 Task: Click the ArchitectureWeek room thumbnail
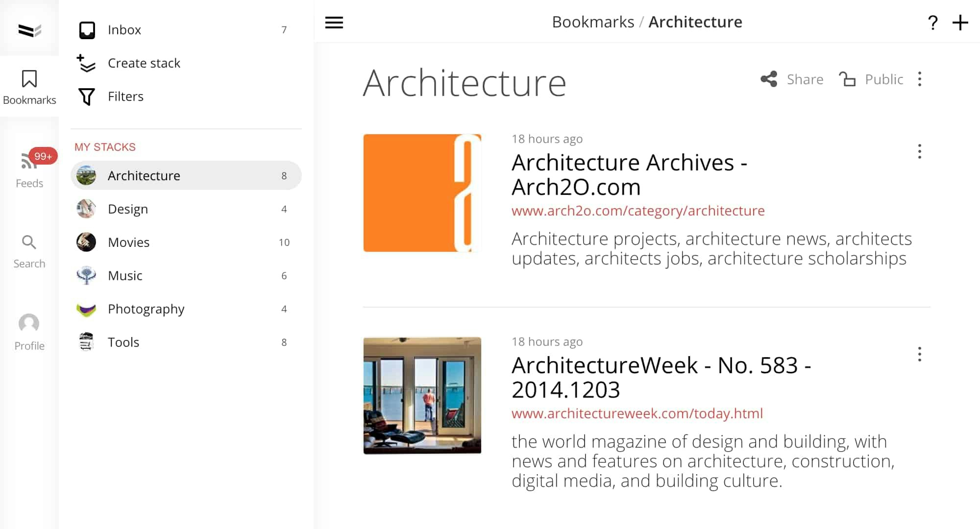pos(422,395)
